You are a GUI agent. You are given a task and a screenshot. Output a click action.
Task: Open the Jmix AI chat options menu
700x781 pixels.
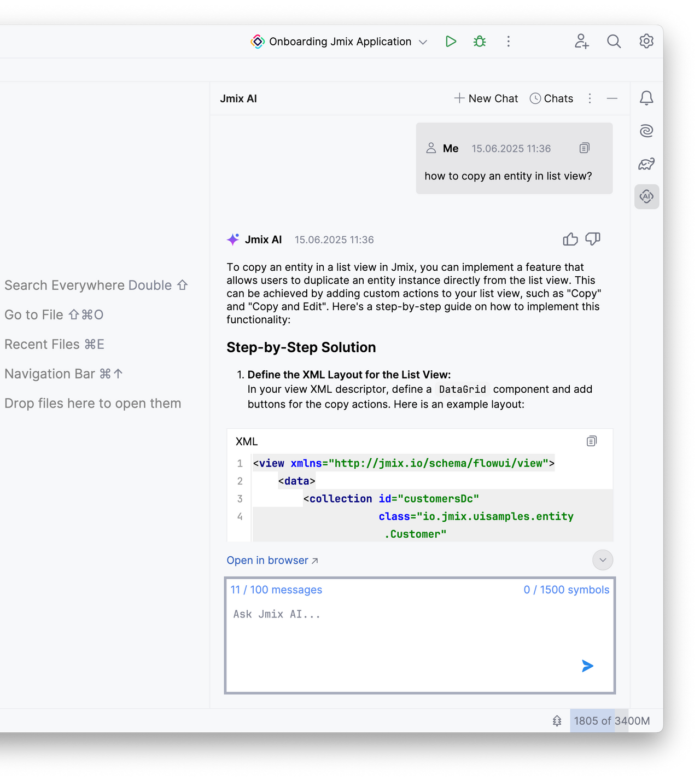590,98
